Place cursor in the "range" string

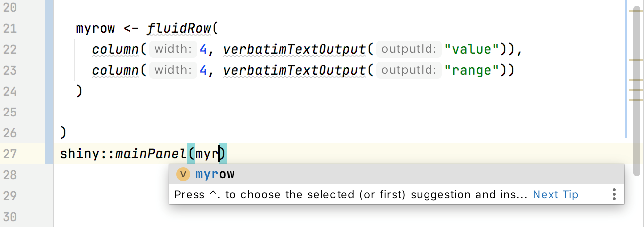(x=471, y=70)
